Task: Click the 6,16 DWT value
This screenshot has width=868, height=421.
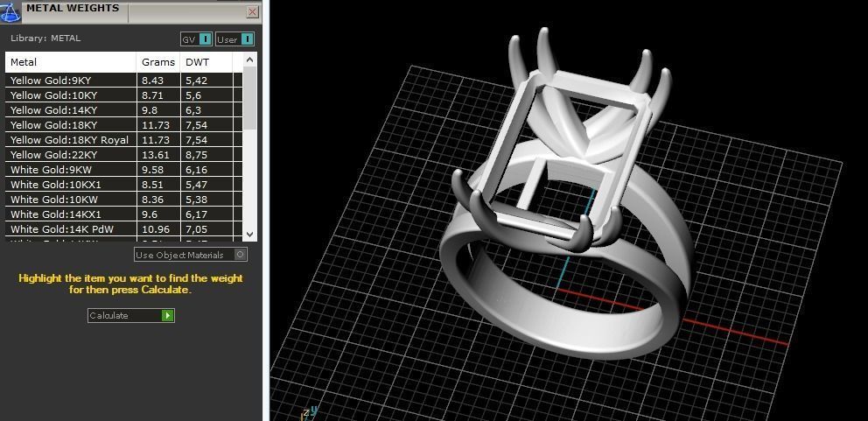Action: tap(197, 170)
